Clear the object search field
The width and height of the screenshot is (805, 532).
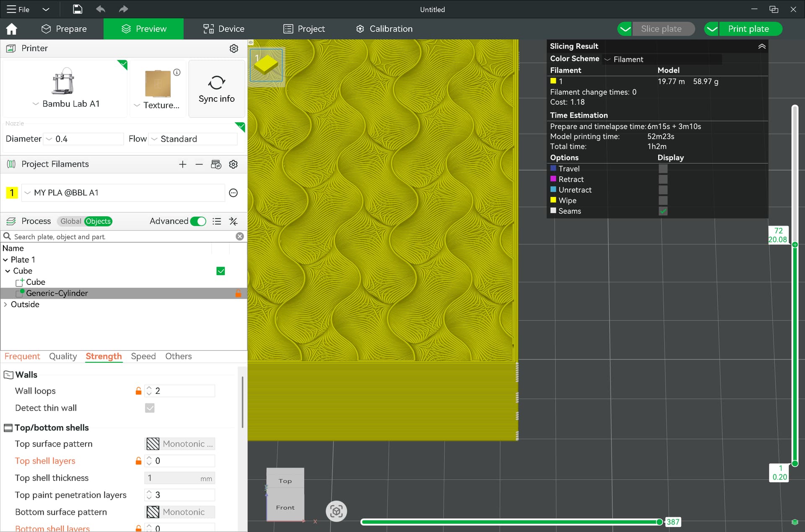coord(240,237)
